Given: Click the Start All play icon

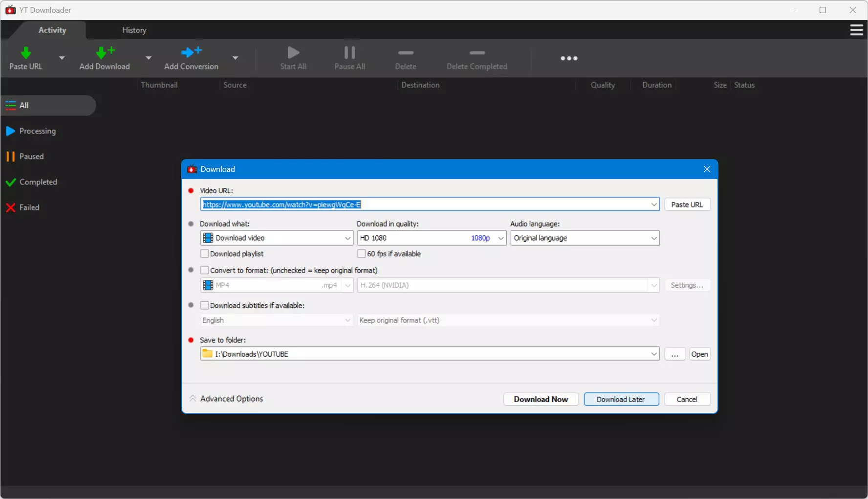Looking at the screenshot, I should pyautogui.click(x=293, y=52).
